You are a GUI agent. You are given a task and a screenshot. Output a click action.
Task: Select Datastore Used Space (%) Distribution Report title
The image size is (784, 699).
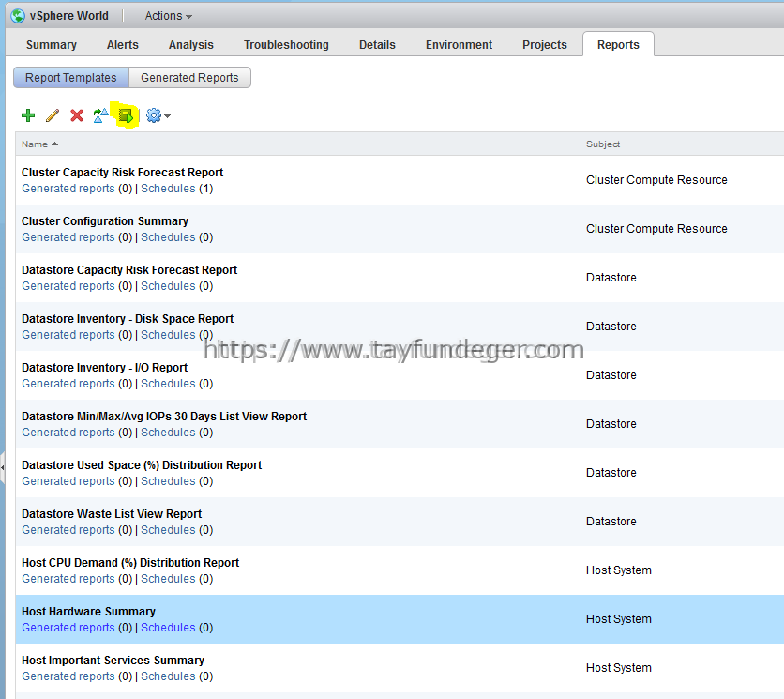point(142,464)
